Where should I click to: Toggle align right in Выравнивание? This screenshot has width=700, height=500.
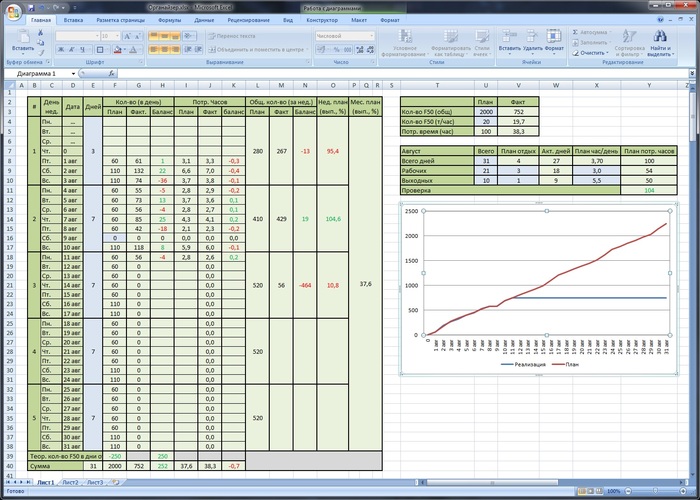tap(175, 50)
